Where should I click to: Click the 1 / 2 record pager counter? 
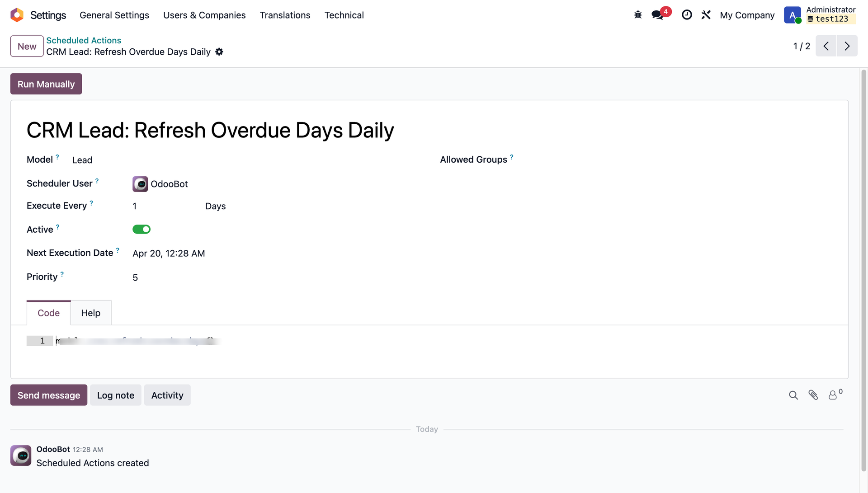(x=802, y=46)
